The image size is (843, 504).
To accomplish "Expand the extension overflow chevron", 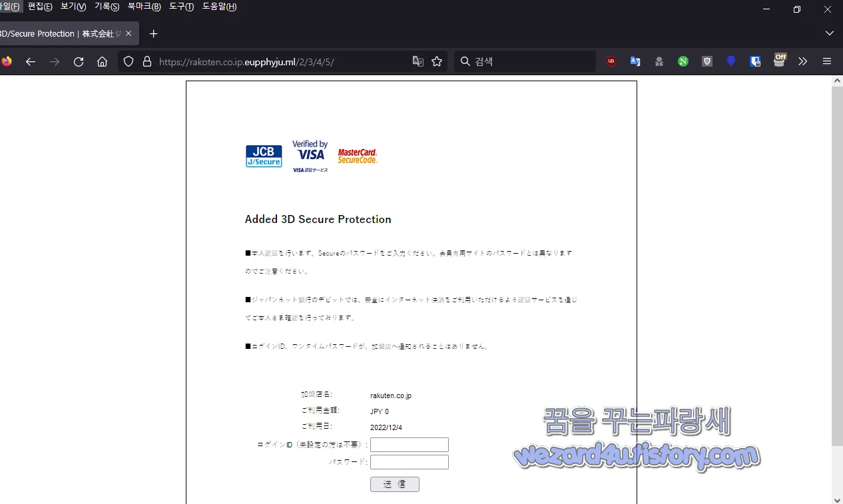I will pos(802,61).
